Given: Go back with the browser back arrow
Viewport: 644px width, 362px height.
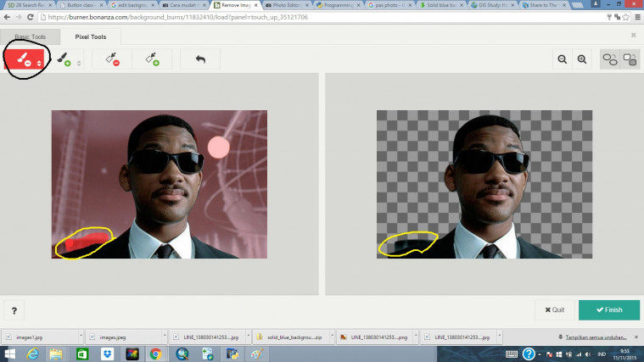Looking at the screenshot, I should (x=7, y=17).
